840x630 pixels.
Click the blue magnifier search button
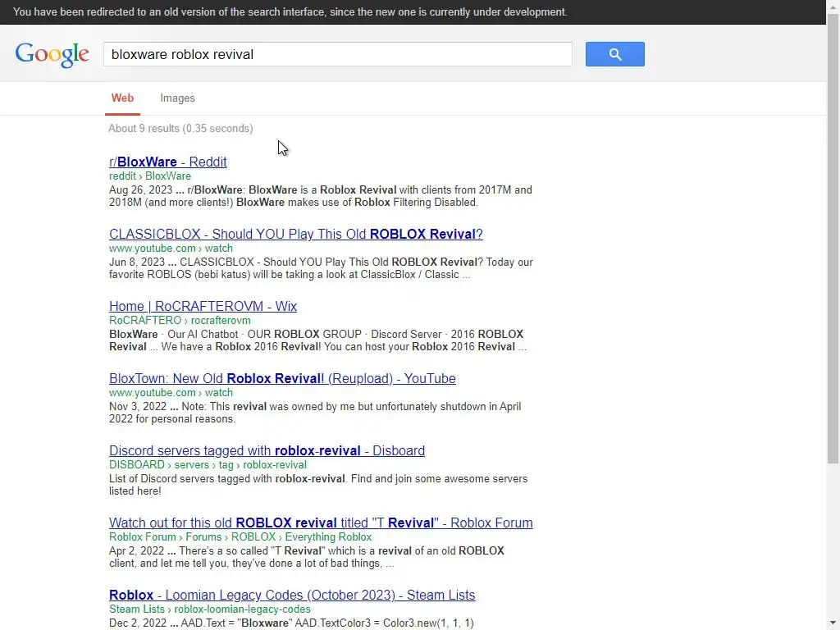tap(614, 54)
